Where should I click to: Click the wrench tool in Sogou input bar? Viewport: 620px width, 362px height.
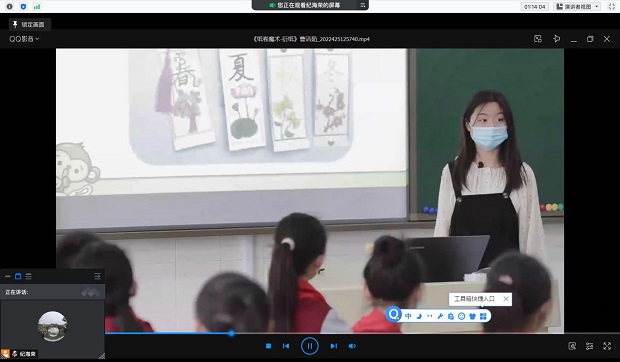(440, 316)
